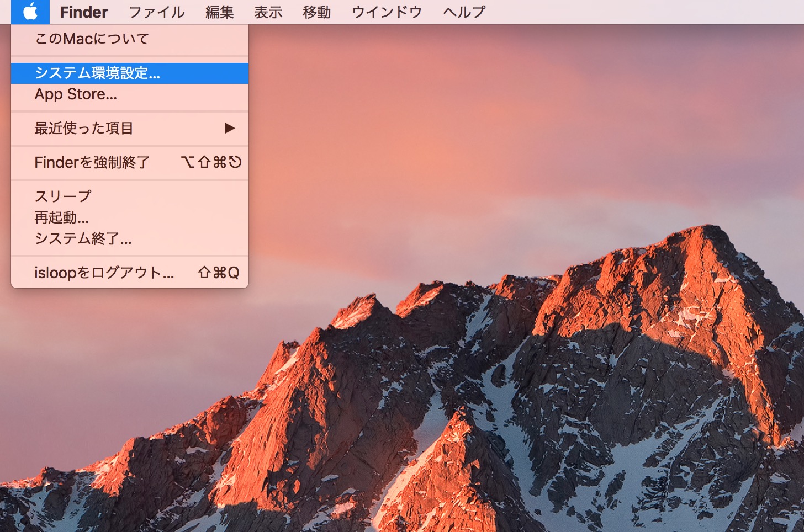The height and width of the screenshot is (532, 804).
Task: Open the 編集 menu
Action: pos(220,12)
